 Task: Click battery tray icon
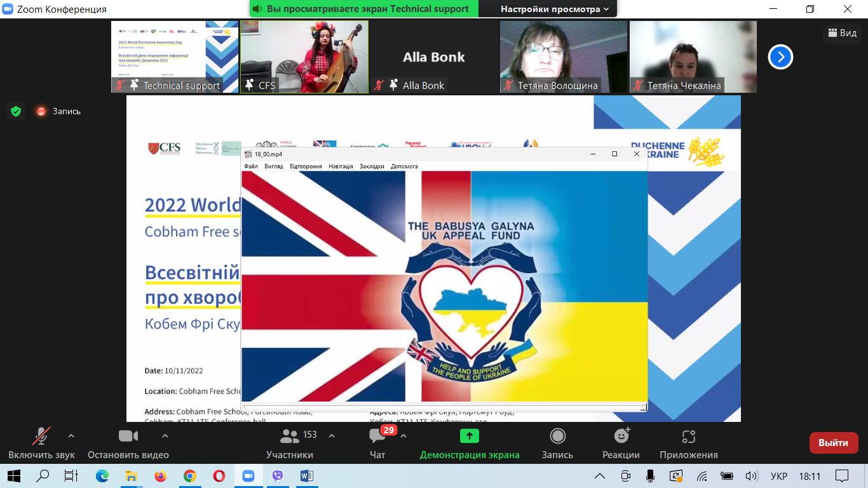coord(727,476)
